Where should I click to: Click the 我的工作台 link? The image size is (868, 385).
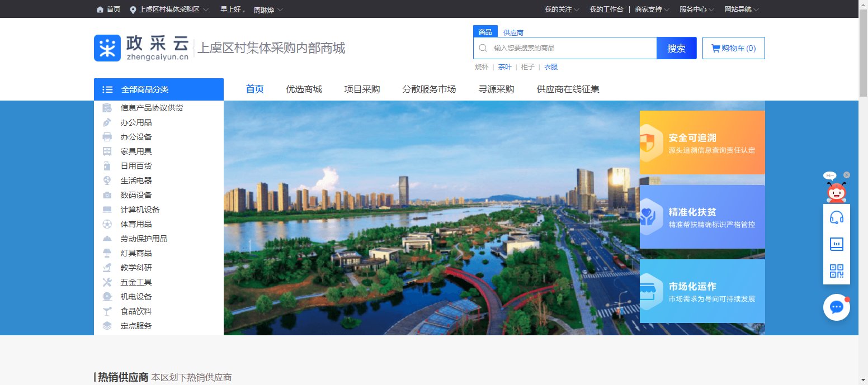[606, 9]
